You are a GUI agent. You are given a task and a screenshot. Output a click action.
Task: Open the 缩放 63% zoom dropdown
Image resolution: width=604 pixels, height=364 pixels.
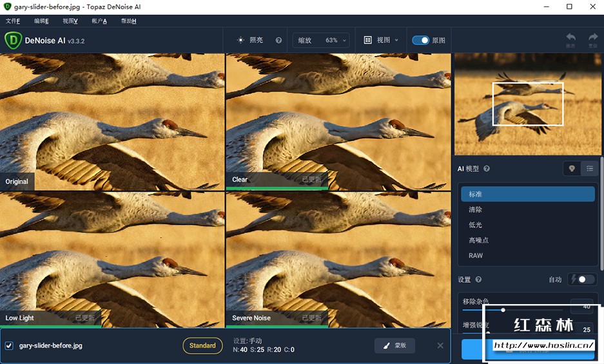point(321,40)
